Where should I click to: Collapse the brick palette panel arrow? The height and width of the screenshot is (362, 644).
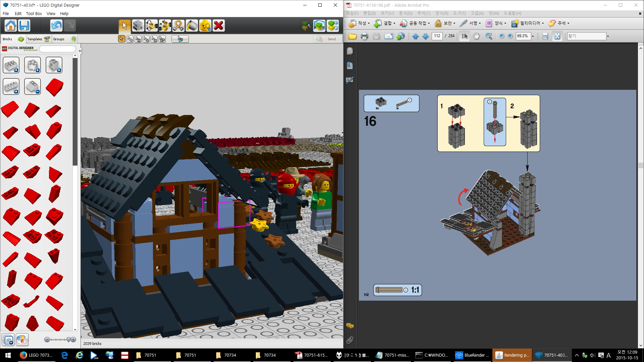[80, 51]
